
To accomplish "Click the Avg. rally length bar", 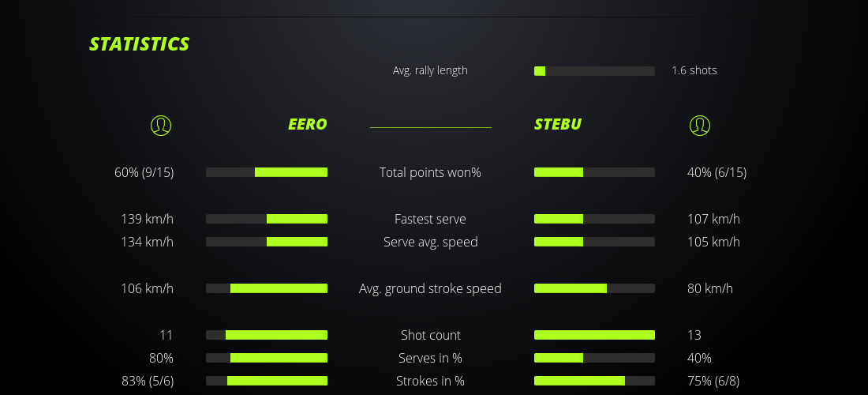I will pos(594,71).
